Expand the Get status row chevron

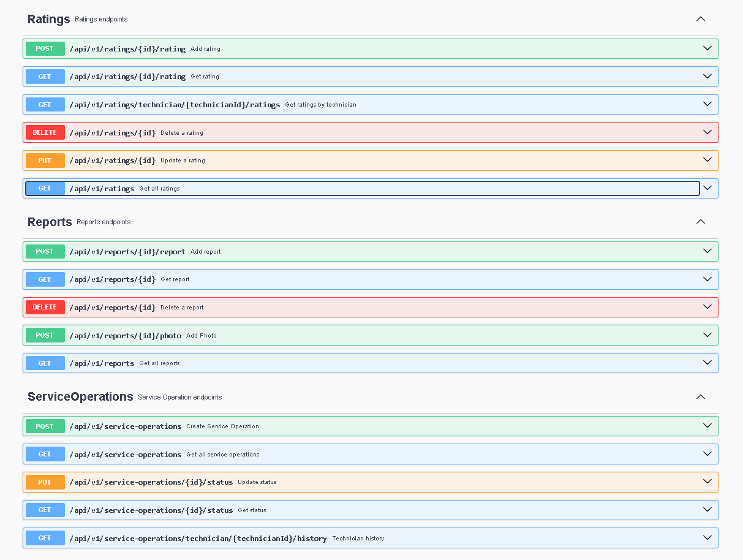pos(707,510)
